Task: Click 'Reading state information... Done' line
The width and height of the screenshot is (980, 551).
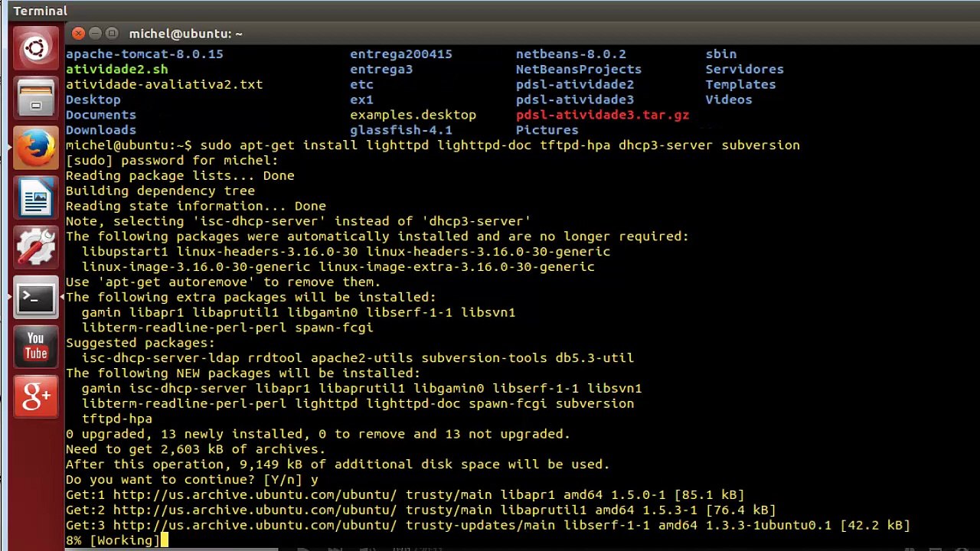Action: 195,206
